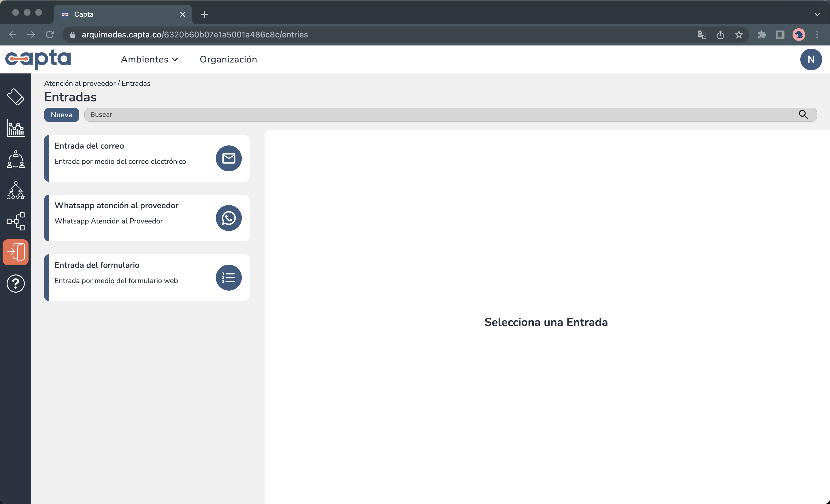Select the orange Entradas door icon

coord(16,252)
